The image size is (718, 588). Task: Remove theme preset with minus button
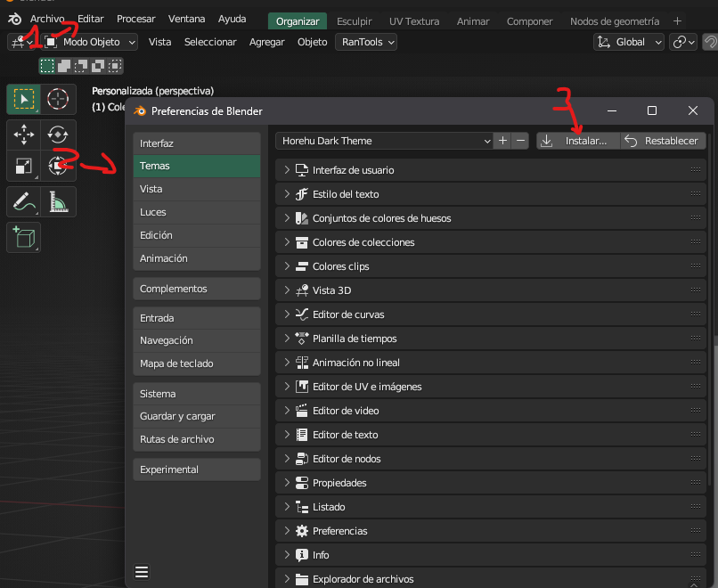(x=520, y=141)
